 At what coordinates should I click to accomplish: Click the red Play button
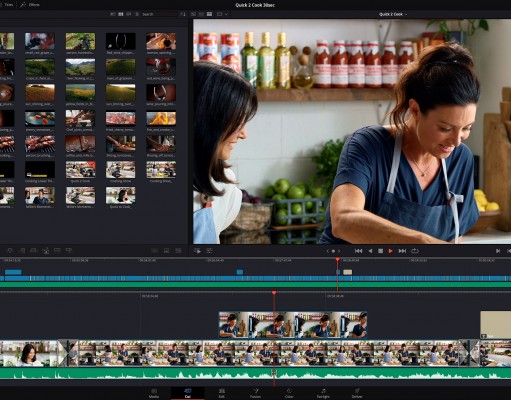pyautogui.click(x=390, y=251)
